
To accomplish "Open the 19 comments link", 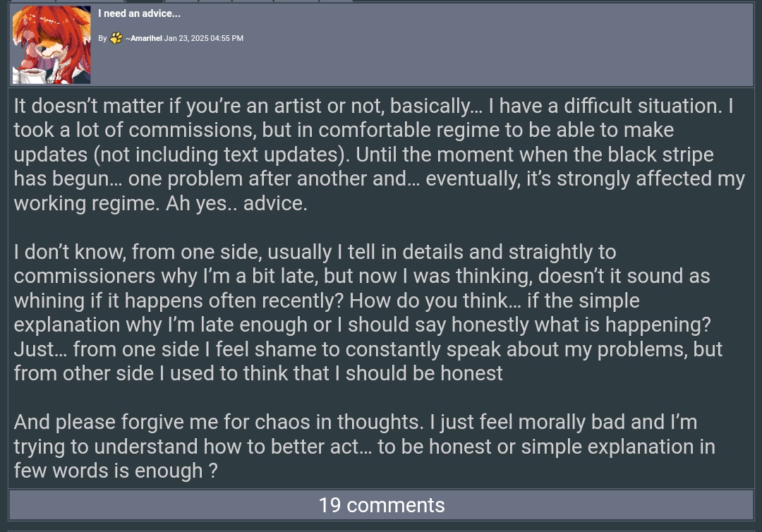I will [381, 505].
